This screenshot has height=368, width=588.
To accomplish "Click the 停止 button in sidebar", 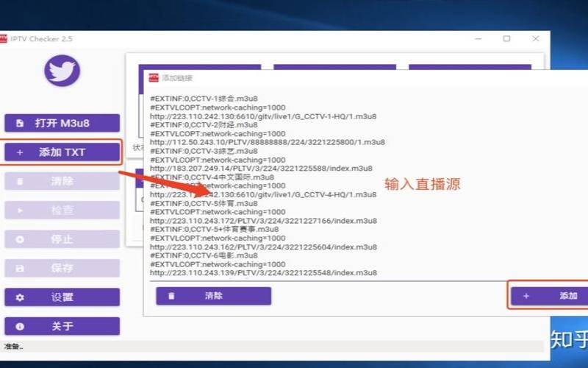I will point(62,239).
